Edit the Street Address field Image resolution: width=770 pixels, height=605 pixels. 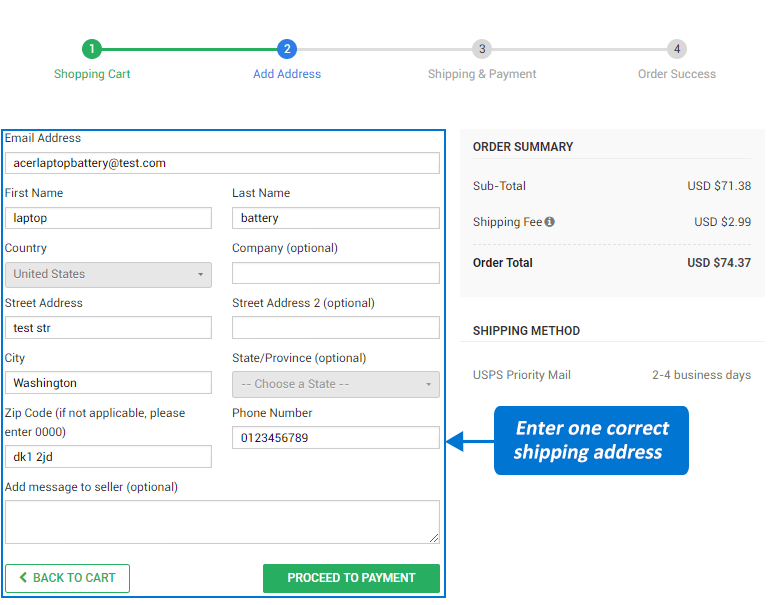click(108, 328)
